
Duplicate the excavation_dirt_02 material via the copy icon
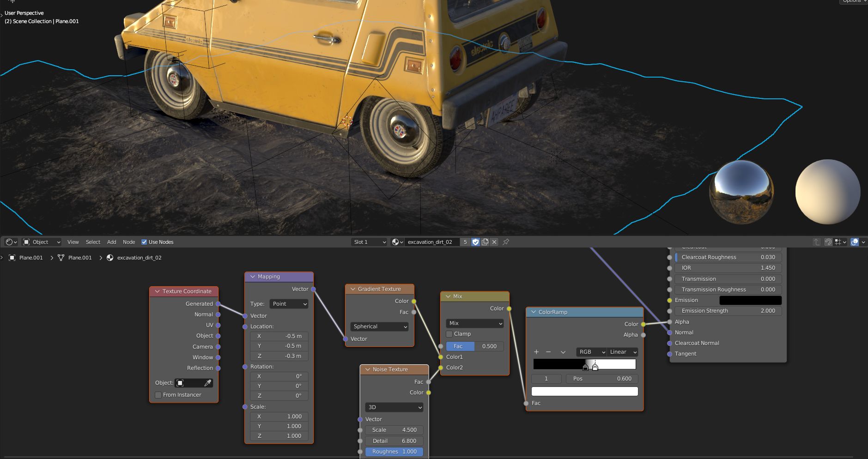(x=485, y=242)
